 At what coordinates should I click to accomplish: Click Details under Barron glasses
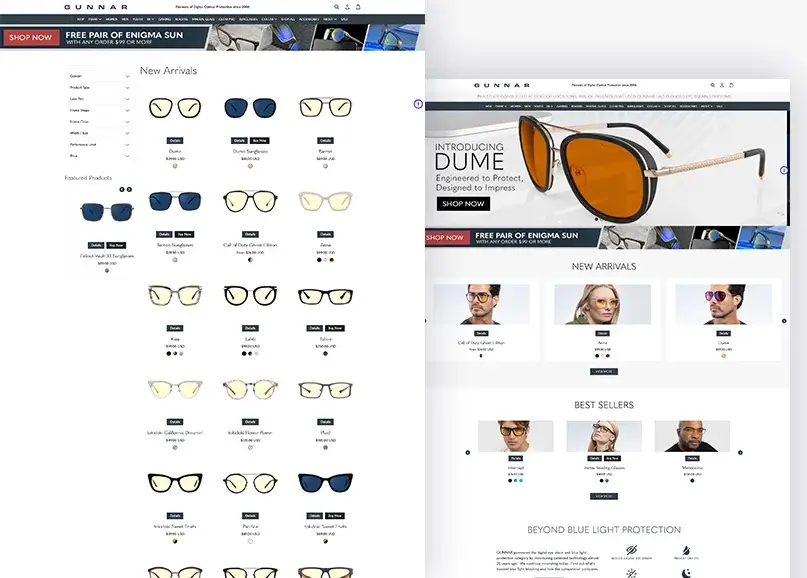pyautogui.click(x=325, y=141)
